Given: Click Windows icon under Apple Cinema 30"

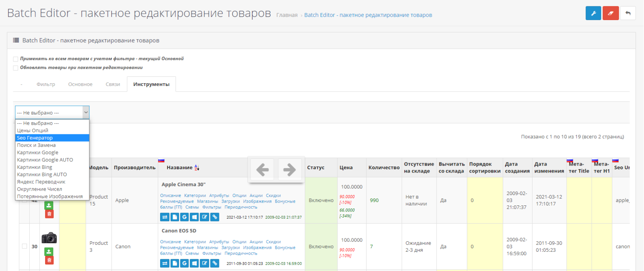Looking at the screenshot, I should [194, 217].
